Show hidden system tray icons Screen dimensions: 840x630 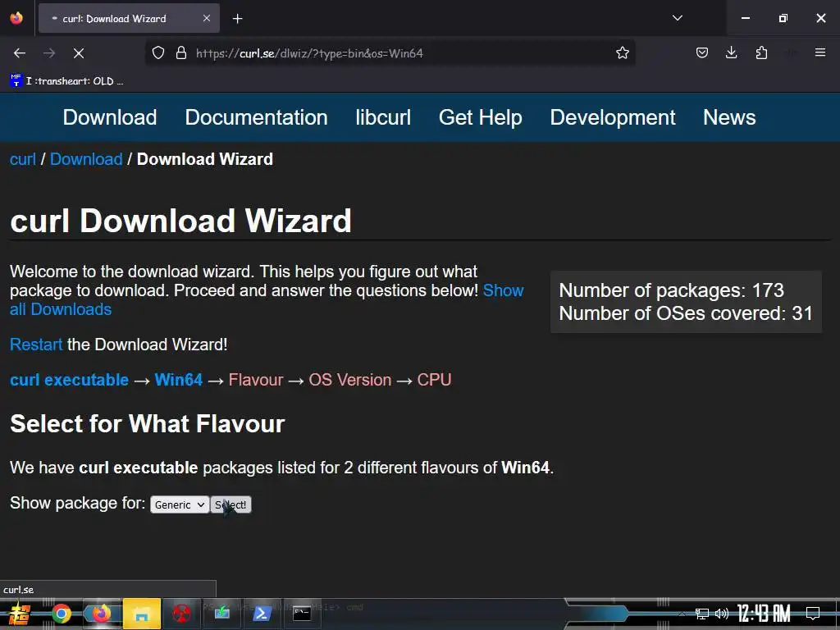coord(682,614)
